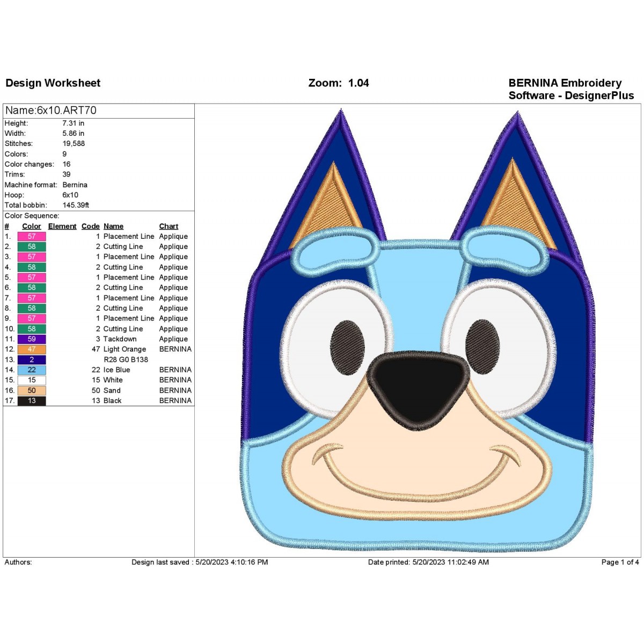
Task: Click the green 58 swatch in row 2
Action: pos(32,247)
